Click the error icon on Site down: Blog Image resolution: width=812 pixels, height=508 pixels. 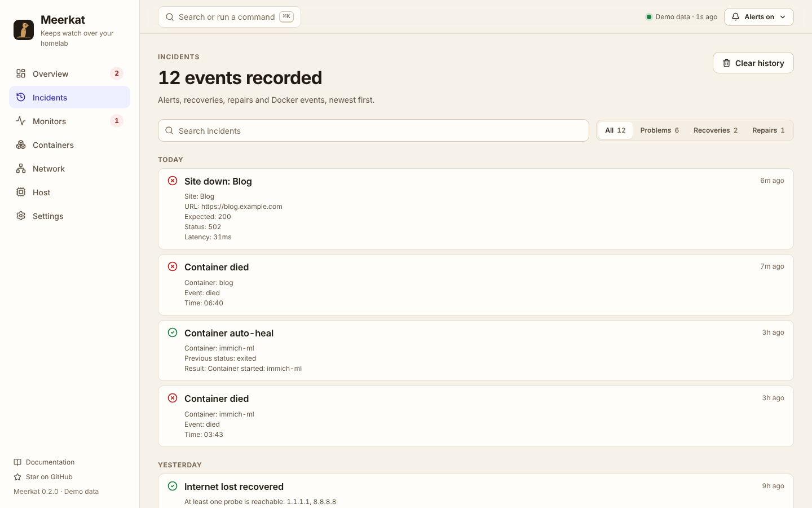(x=173, y=181)
